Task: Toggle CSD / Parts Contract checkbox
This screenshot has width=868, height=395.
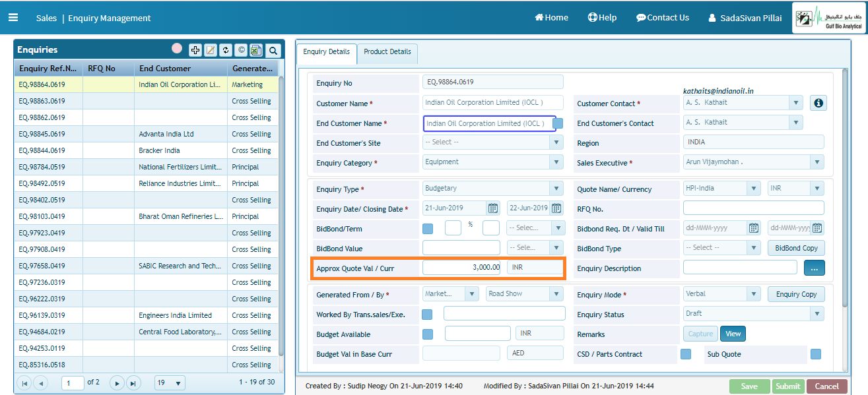Action: 686,354
